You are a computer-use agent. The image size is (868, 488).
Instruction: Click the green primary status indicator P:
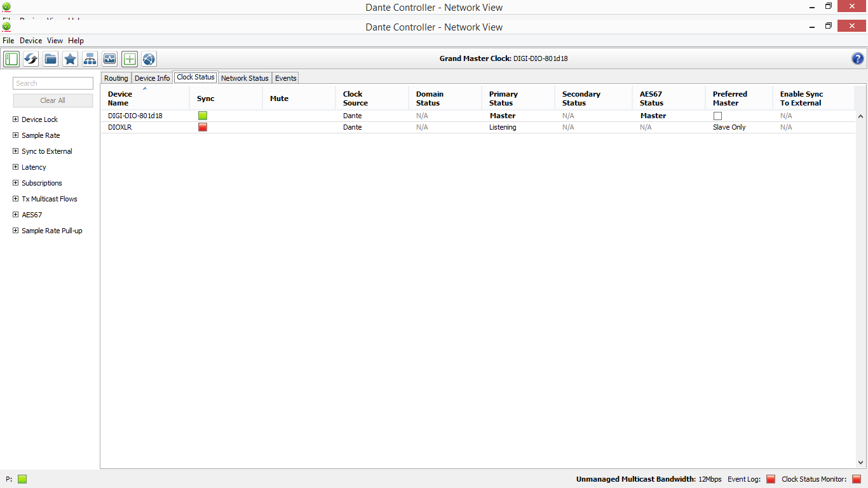click(22, 479)
